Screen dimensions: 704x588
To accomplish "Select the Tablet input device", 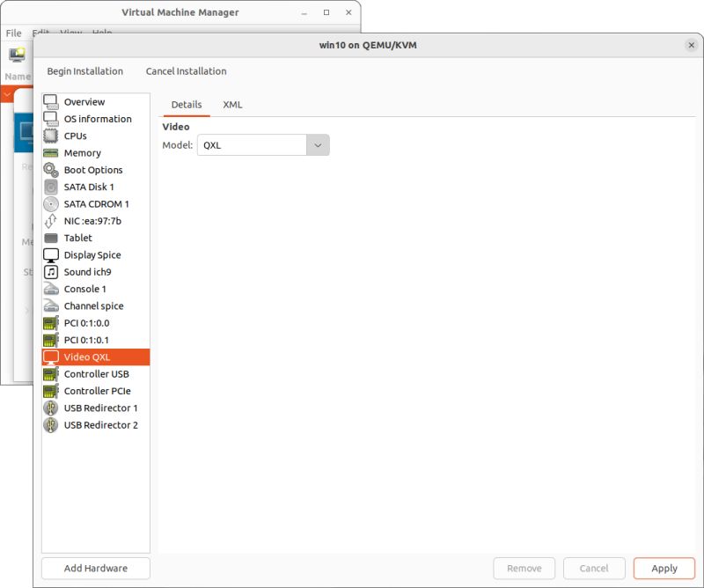I will (52, 238).
